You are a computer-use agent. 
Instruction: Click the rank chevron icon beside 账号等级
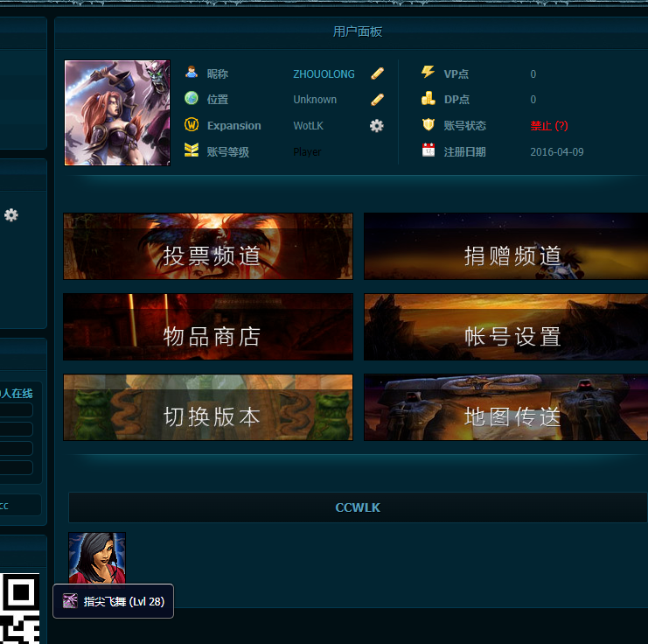point(192,150)
